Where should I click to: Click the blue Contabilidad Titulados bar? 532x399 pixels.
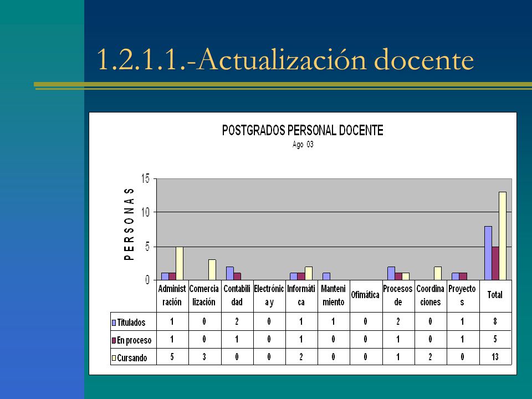tap(229, 273)
